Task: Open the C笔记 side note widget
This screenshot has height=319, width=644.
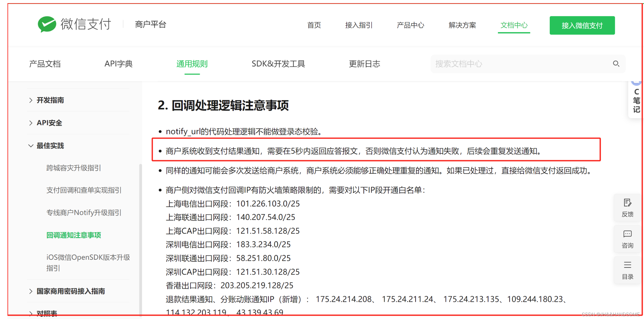Action: pos(636,100)
